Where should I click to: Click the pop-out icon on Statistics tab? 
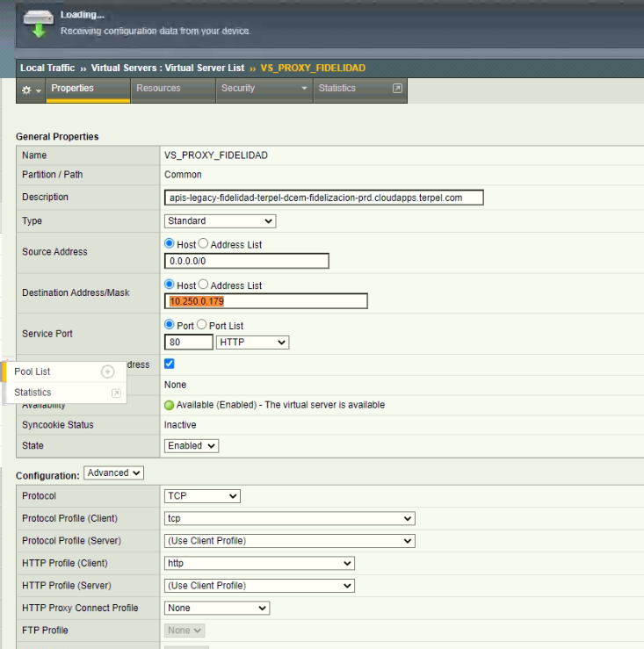coord(396,89)
